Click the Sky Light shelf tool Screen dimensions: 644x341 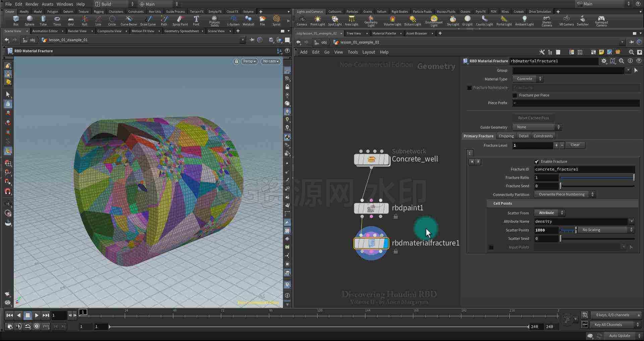(453, 20)
